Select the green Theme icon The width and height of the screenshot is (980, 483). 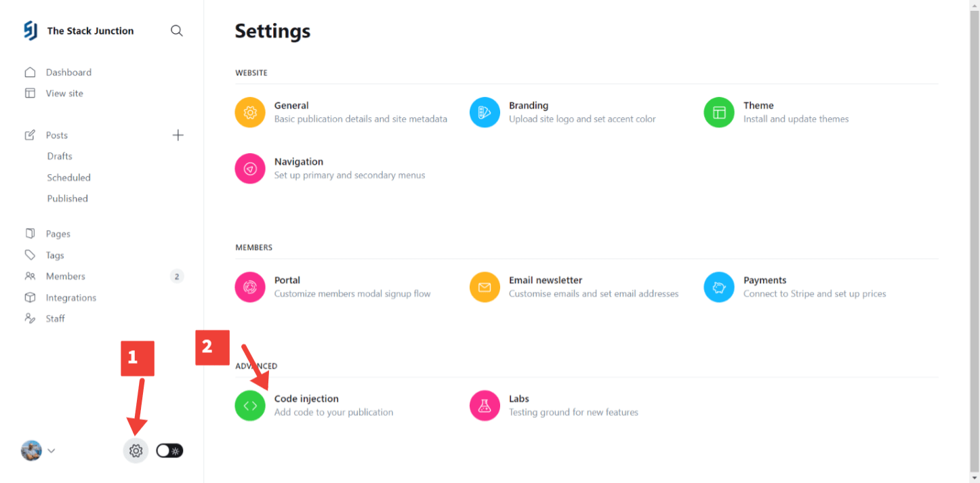[719, 112]
